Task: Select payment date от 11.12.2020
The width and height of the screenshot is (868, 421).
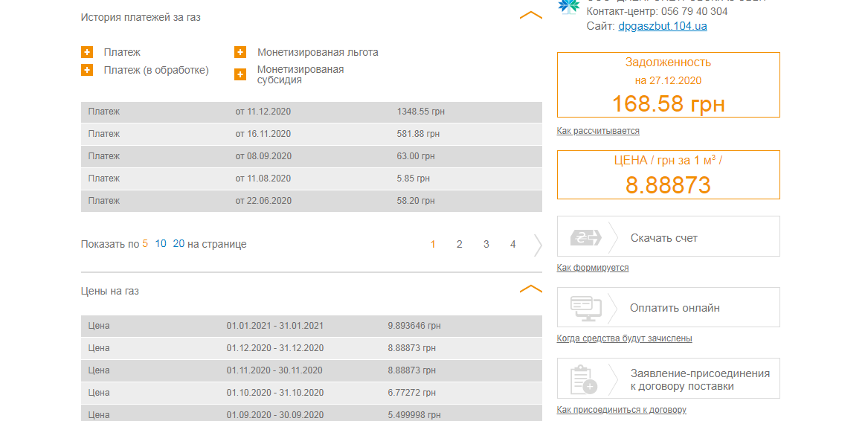Action: click(x=263, y=112)
